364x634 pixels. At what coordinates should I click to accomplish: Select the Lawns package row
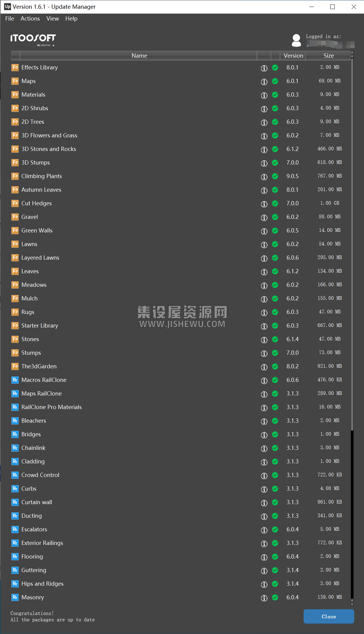click(x=181, y=244)
